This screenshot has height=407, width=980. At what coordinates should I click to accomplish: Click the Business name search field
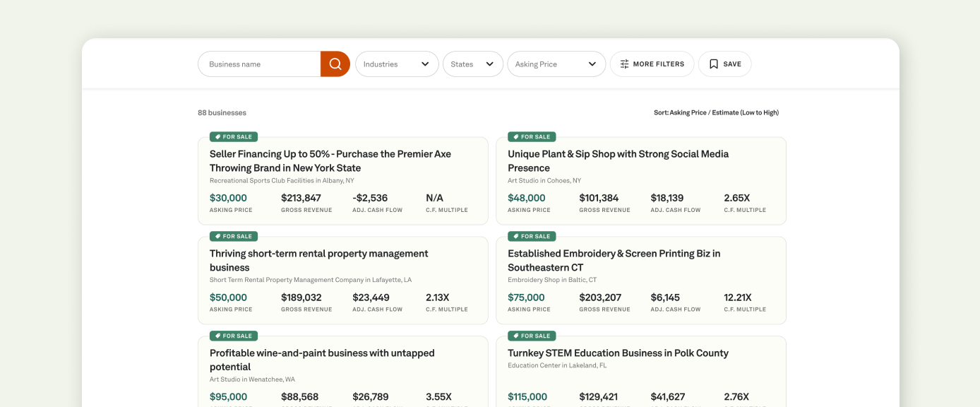(259, 64)
